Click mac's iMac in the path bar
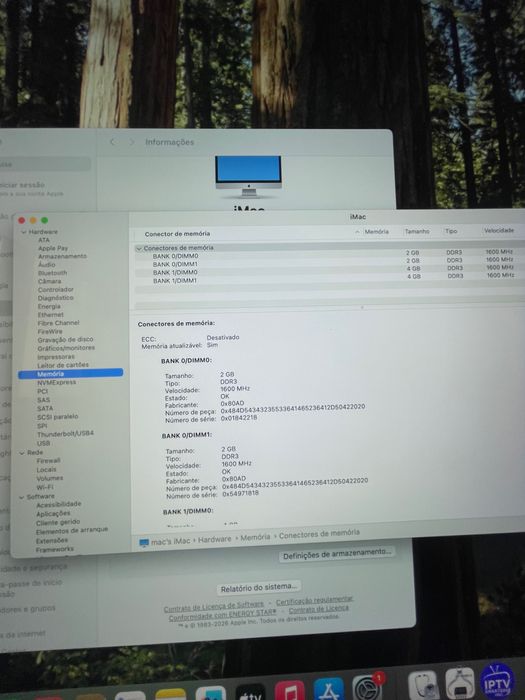The height and width of the screenshot is (700, 525). click(x=171, y=542)
